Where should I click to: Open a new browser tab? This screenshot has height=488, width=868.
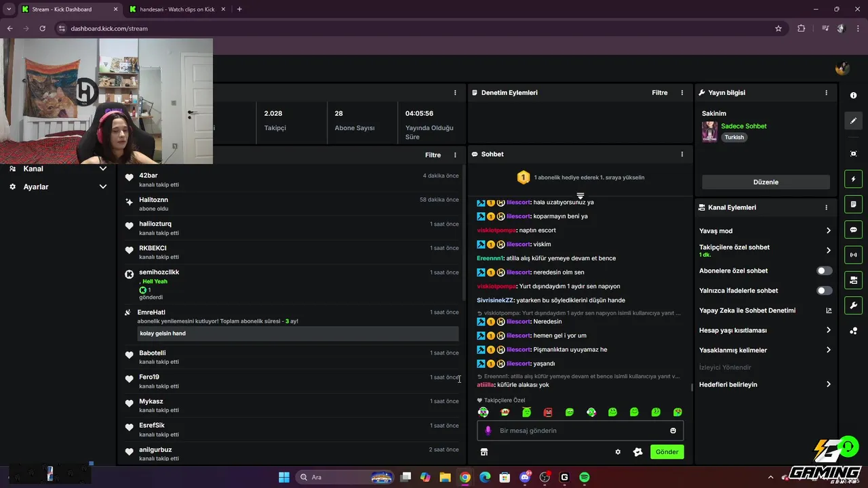click(239, 9)
